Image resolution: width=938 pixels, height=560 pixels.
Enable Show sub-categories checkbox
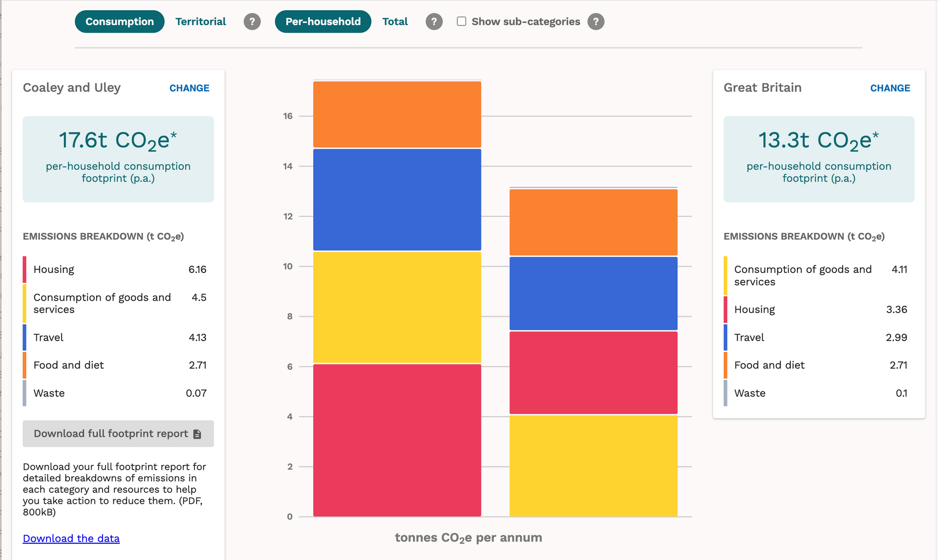(x=461, y=21)
